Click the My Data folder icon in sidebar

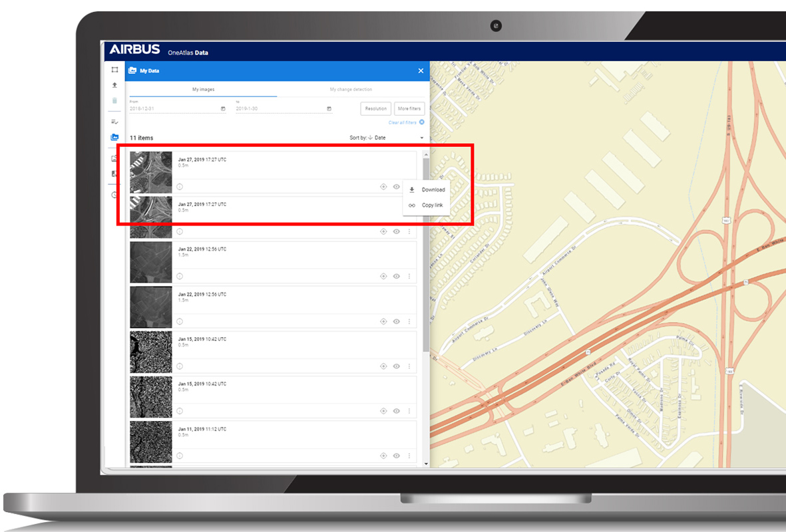114,138
